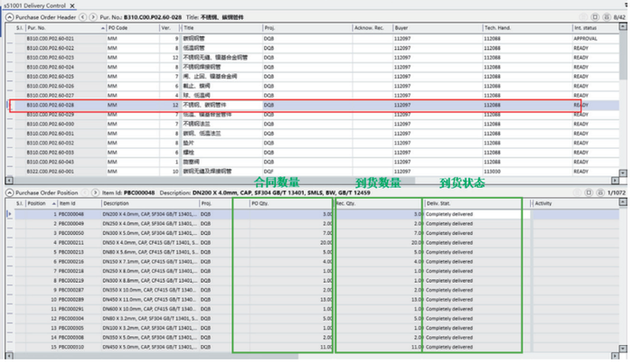Go to next purchase order header record
Viewport: 633px width, 364px height.
pyautogui.click(x=93, y=17)
